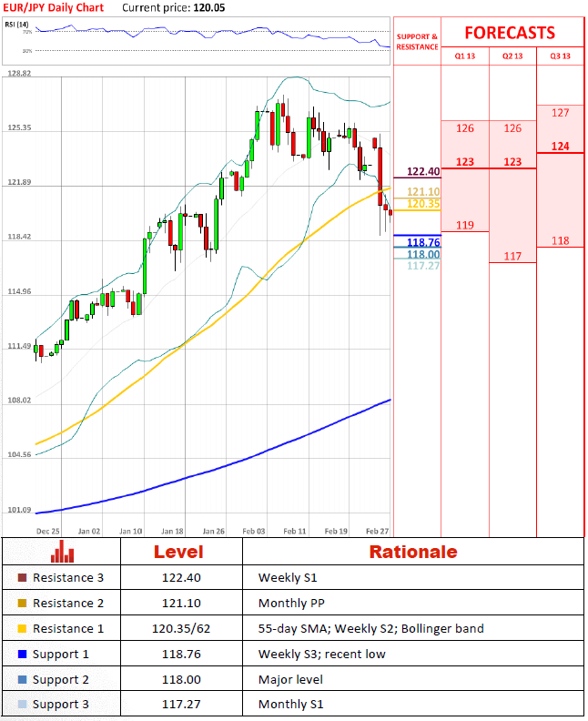Click the Q3 13 forecast value 124

(561, 147)
